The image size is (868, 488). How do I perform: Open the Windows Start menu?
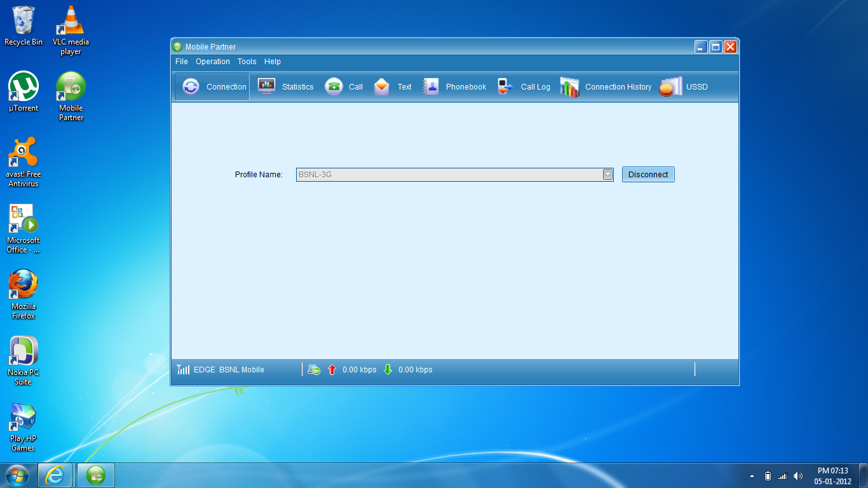[x=17, y=475]
